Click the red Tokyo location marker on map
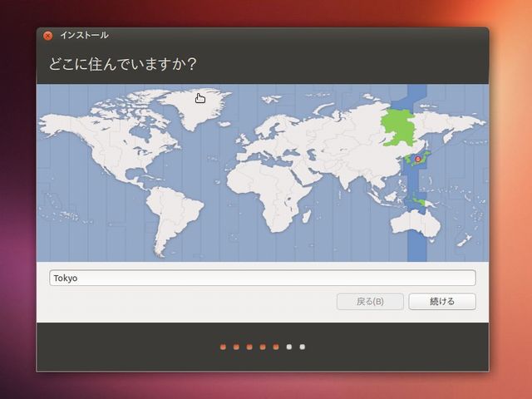 click(417, 159)
